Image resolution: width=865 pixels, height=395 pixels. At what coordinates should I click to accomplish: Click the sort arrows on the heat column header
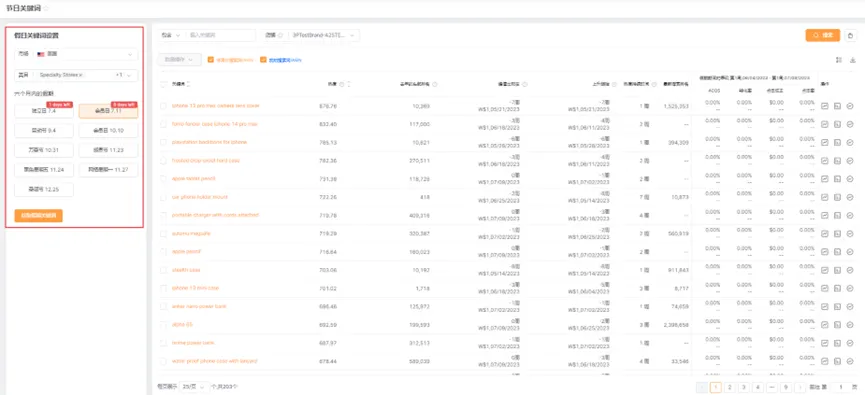pos(348,84)
